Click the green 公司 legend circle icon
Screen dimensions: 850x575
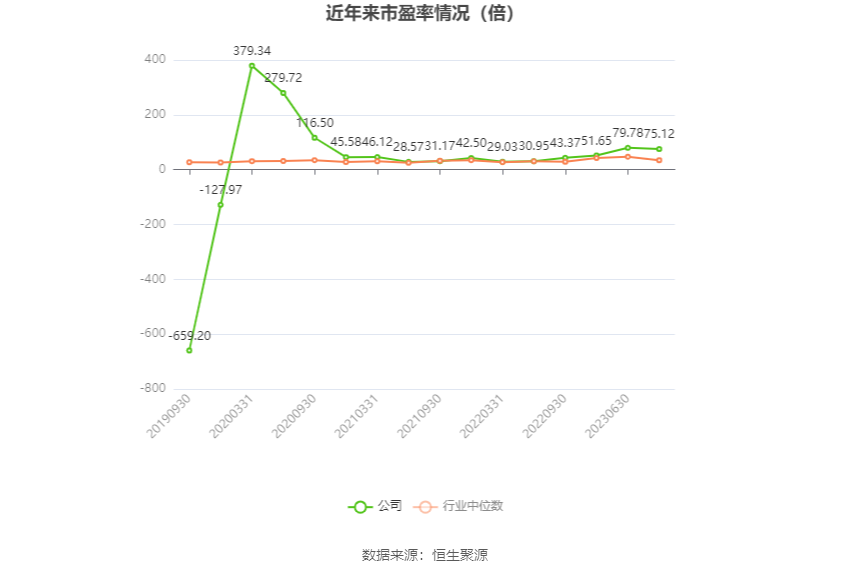[360, 507]
